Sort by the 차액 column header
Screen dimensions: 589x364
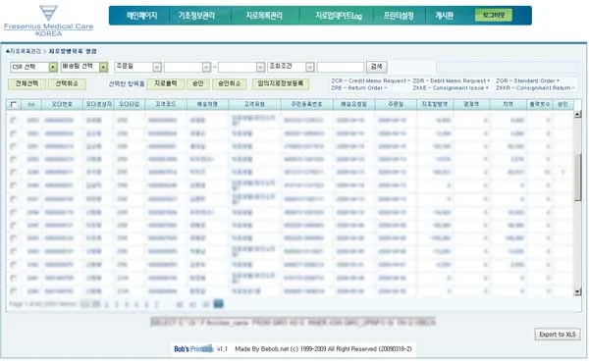[508, 105]
